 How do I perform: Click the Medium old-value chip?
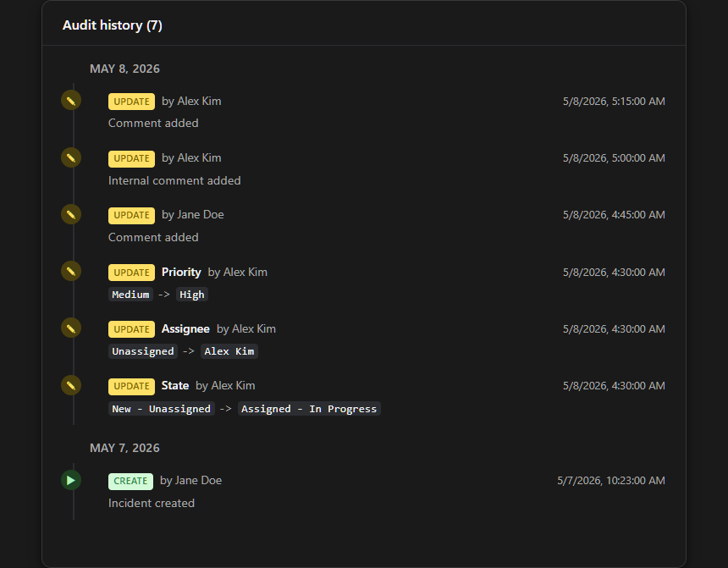click(x=130, y=295)
